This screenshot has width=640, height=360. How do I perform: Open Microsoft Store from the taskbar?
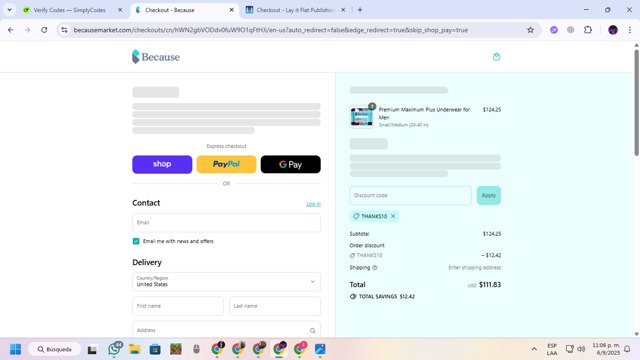[155, 349]
